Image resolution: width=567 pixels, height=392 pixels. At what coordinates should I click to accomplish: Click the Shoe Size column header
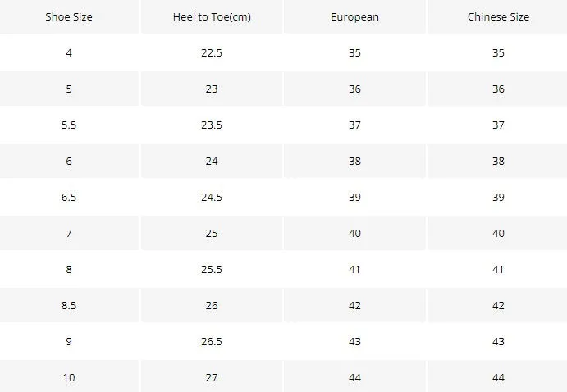click(69, 17)
